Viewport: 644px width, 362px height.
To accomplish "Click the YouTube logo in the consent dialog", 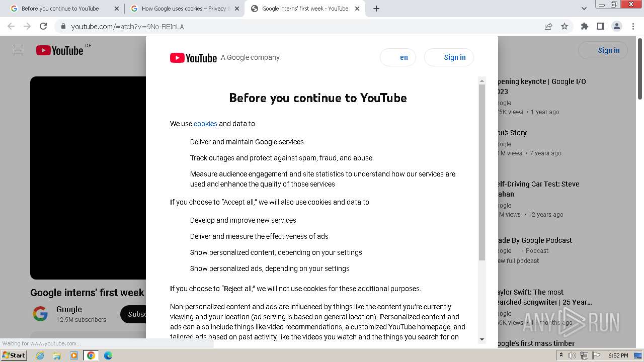I will 193,58.
